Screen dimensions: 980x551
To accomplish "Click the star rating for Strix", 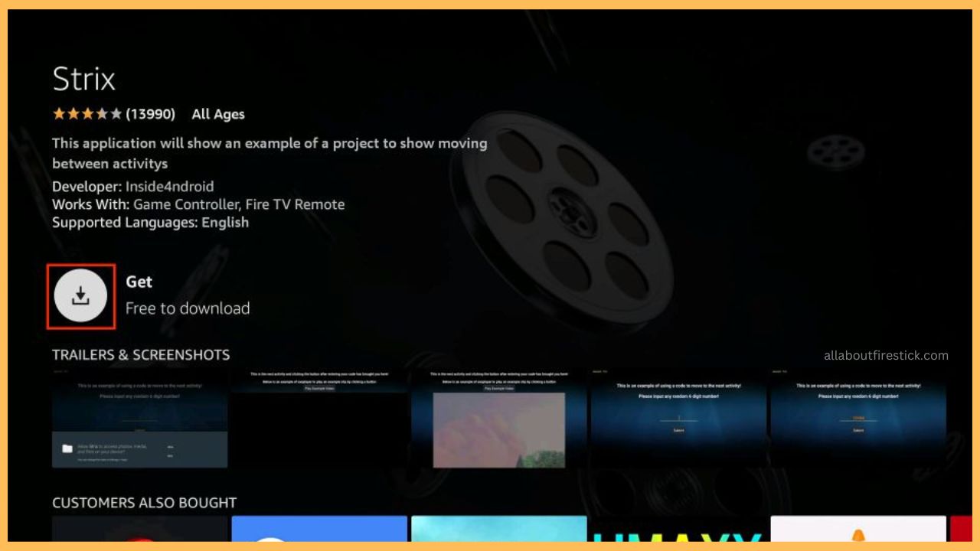I will tap(87, 114).
